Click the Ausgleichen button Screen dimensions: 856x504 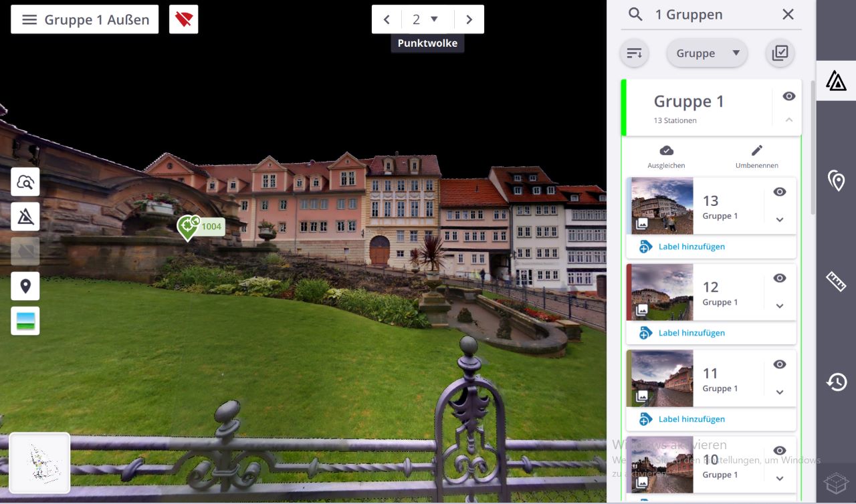point(666,156)
